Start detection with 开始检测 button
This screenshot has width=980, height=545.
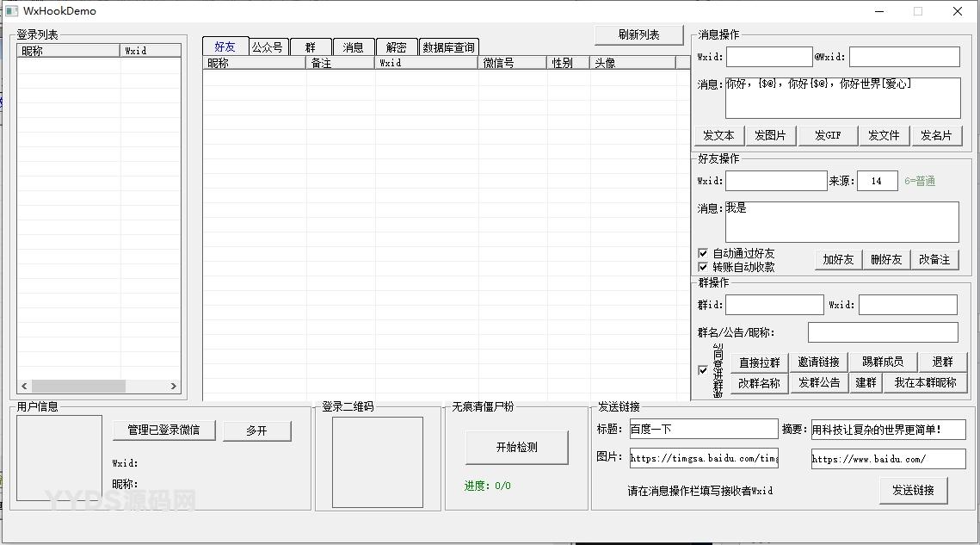pos(516,448)
